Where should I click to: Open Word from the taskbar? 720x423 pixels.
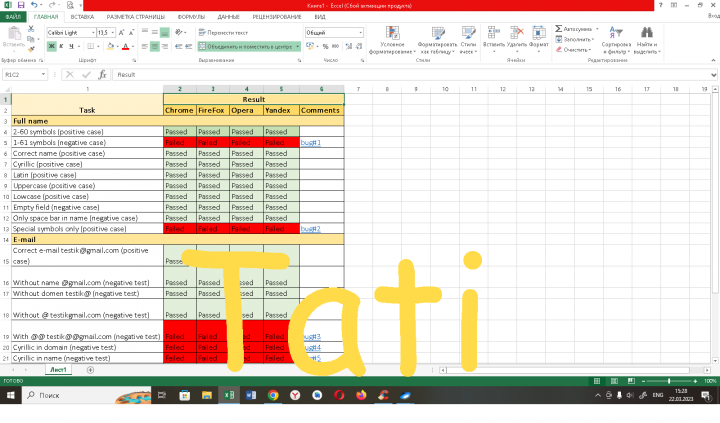251,395
